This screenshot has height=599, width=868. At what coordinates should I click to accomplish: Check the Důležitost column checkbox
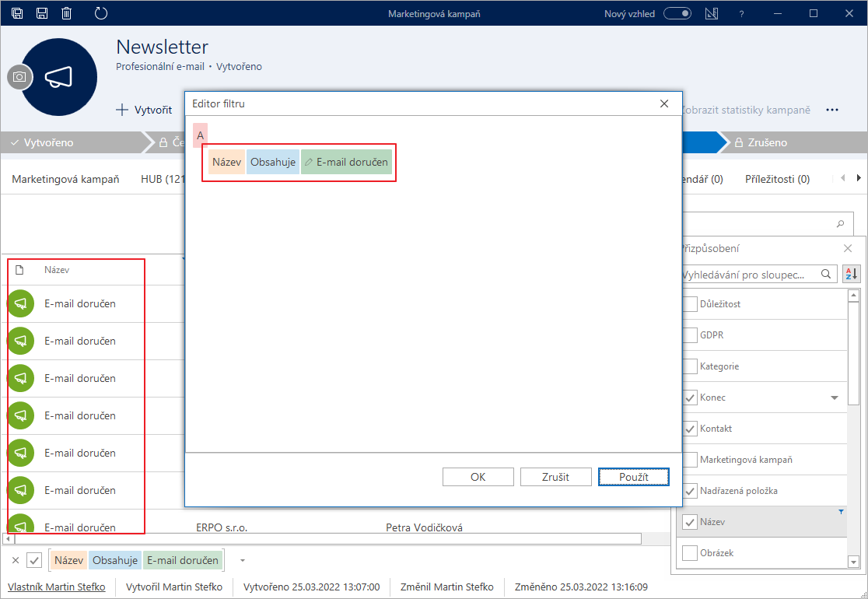coord(690,304)
